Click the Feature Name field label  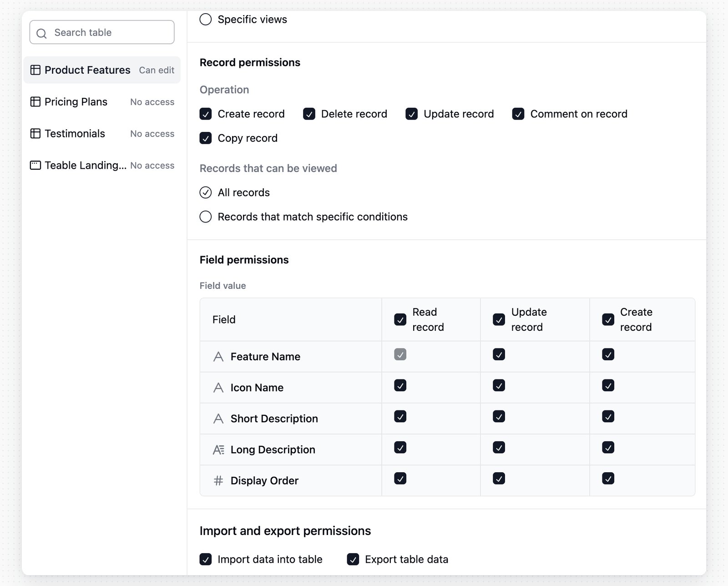[265, 357]
